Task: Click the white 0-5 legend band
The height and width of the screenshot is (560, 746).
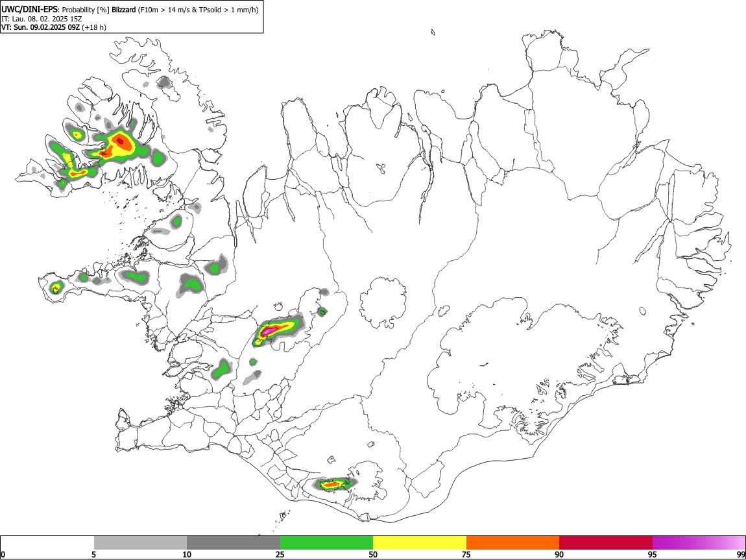Action: tap(47, 542)
